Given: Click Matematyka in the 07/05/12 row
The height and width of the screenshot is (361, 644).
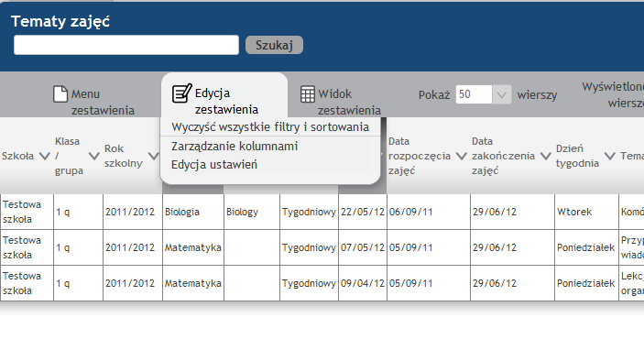Looking at the screenshot, I should [x=193, y=247].
